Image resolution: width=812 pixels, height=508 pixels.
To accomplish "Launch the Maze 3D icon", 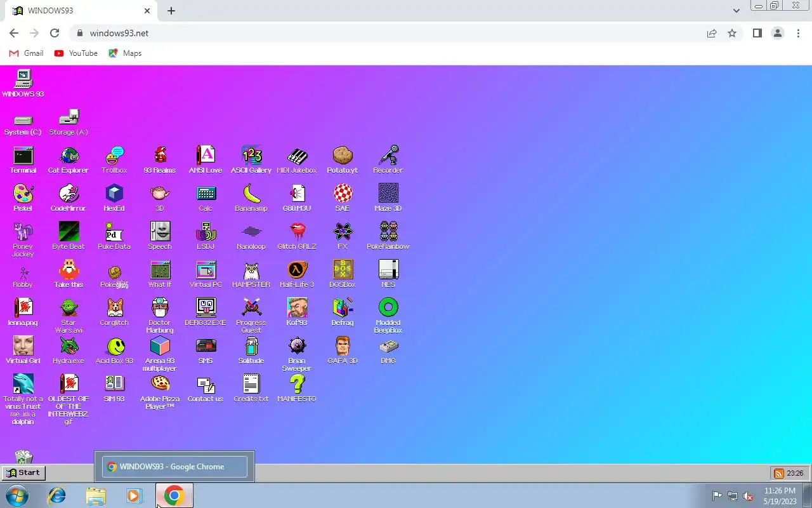I will click(388, 194).
